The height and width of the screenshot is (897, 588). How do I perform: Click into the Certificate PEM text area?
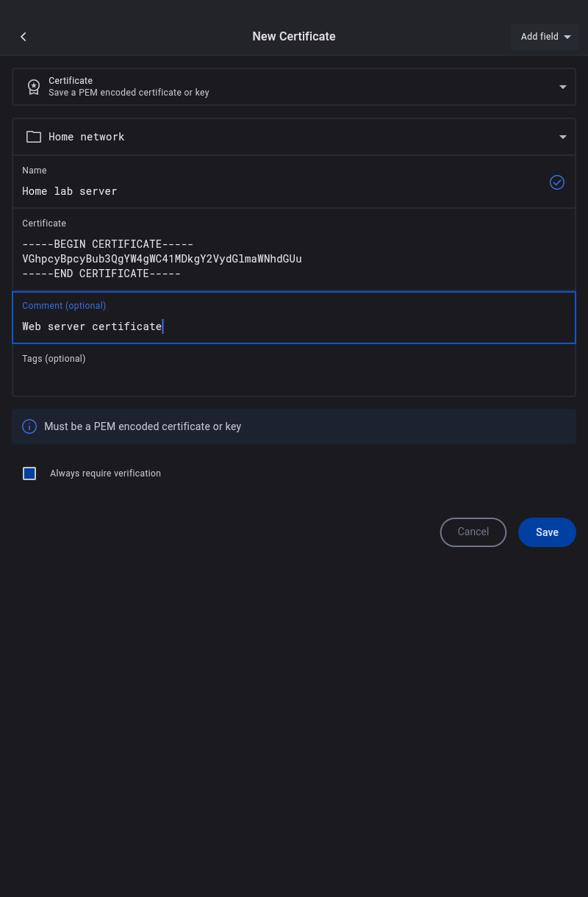point(294,259)
